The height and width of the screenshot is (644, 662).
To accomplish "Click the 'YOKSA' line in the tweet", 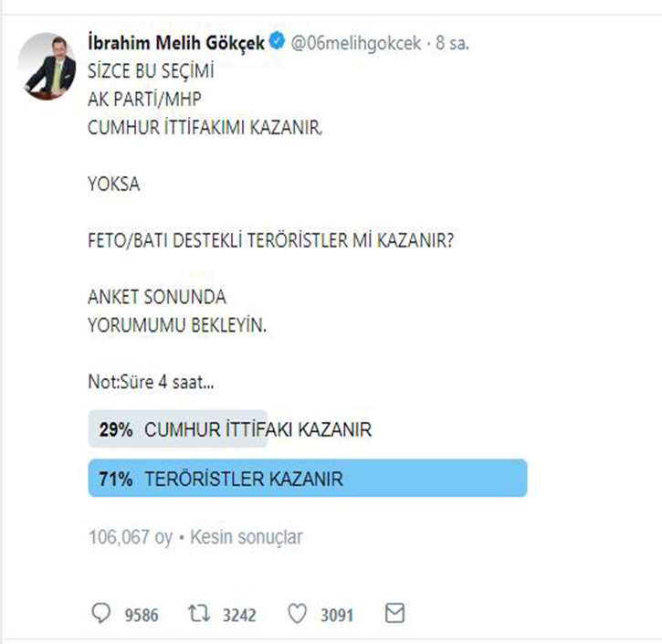I will click(114, 185).
